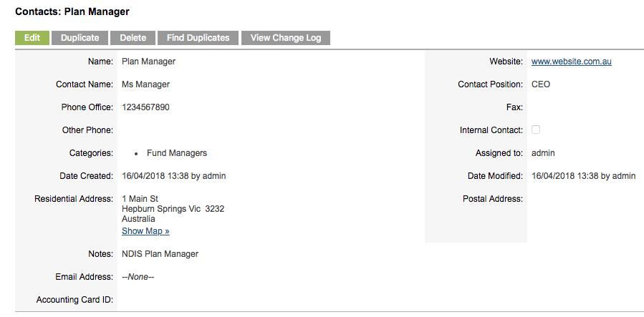Viewport: 644px width, 317px height.
Task: Open Find Duplicates
Action: coord(198,38)
